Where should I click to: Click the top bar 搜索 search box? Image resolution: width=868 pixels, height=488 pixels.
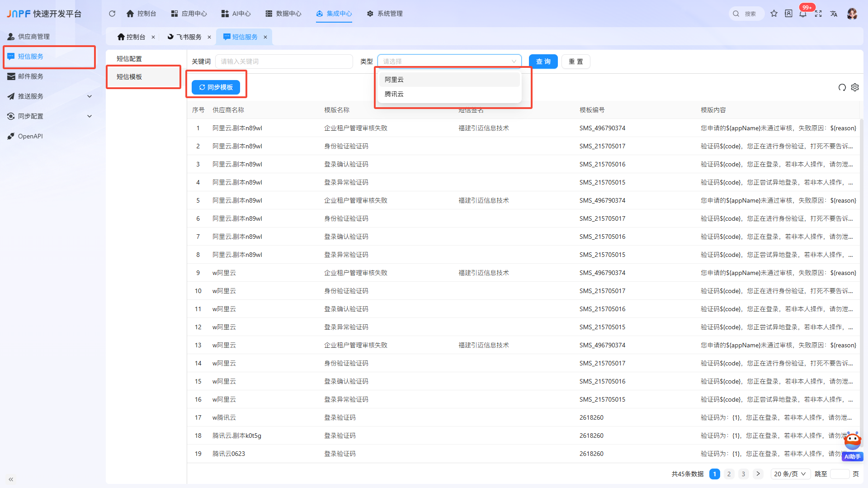[747, 14]
